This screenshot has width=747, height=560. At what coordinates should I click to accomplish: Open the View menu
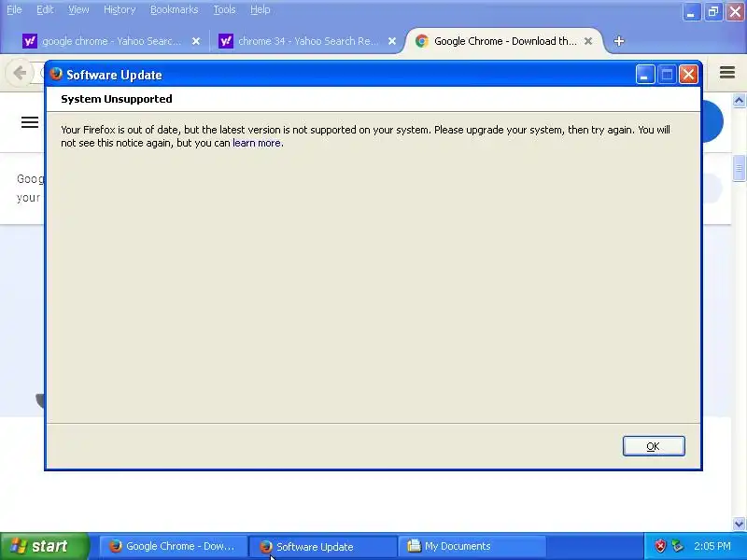[78, 9]
